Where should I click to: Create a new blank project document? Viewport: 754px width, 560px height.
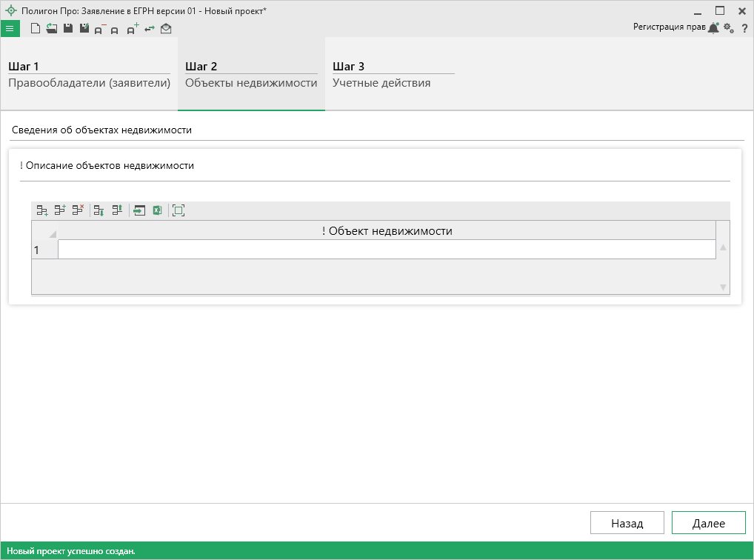pyautogui.click(x=36, y=29)
